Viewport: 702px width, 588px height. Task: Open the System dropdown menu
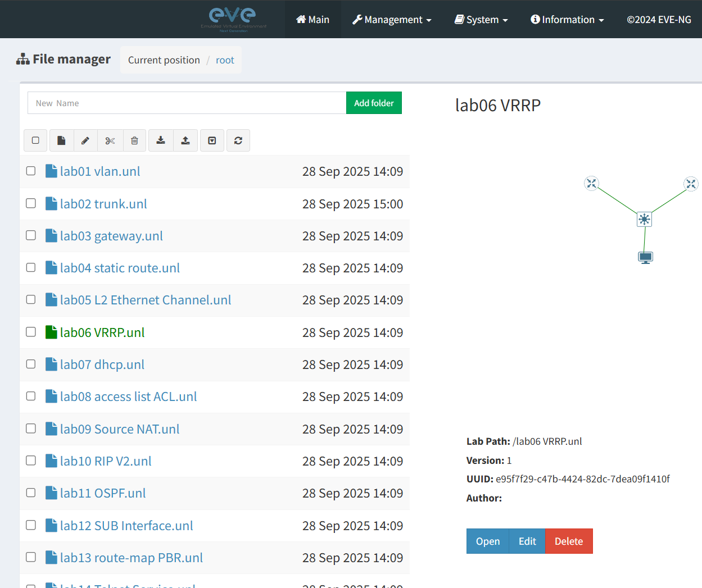tap(481, 20)
